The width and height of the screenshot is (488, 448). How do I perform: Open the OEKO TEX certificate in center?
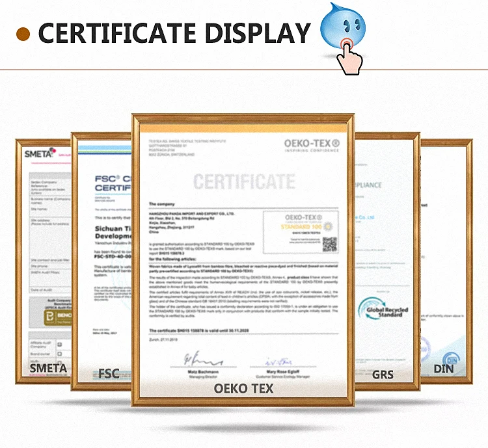click(x=243, y=260)
